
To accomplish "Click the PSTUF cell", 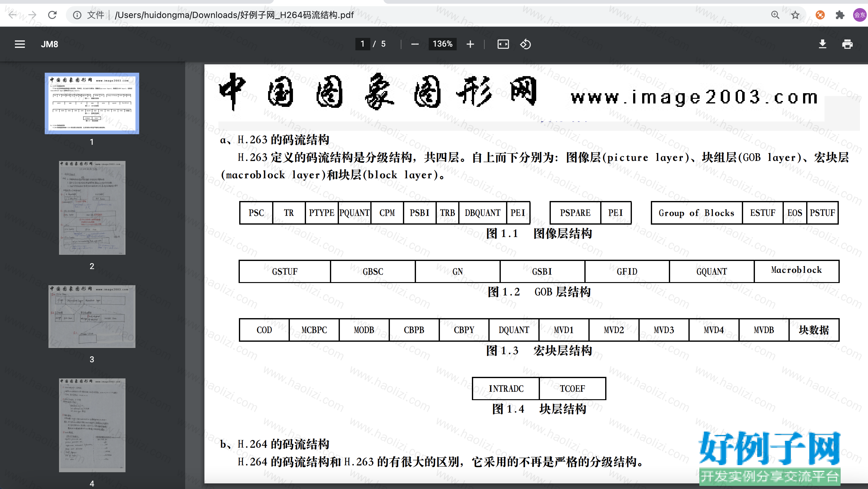I will point(823,213).
